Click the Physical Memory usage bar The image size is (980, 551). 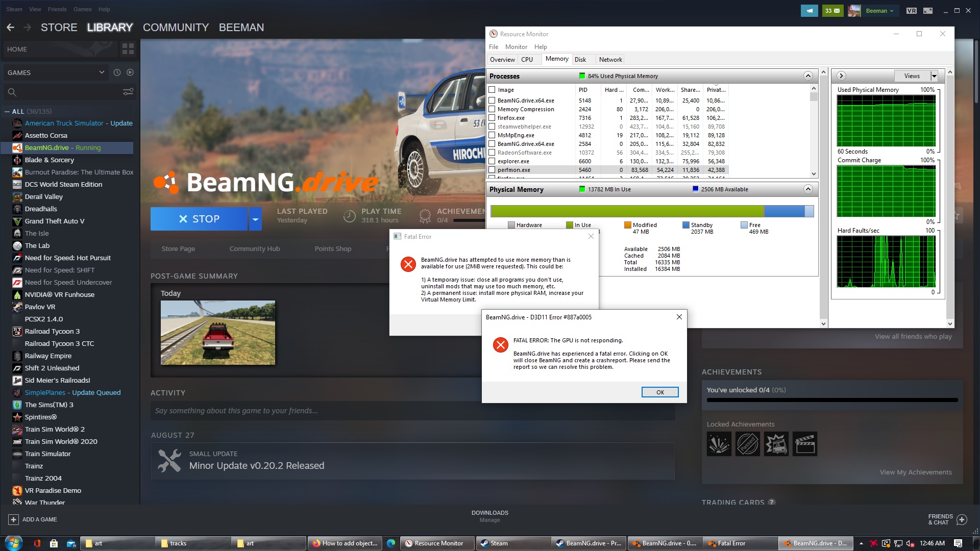pyautogui.click(x=652, y=211)
